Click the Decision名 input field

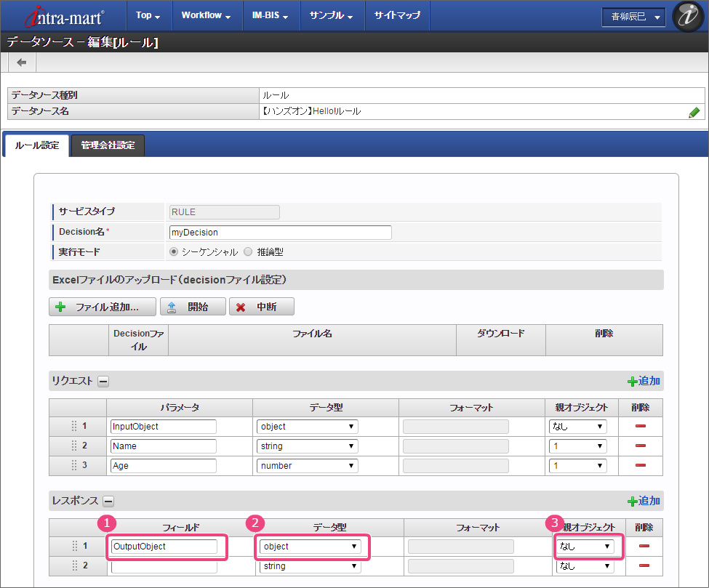(280, 233)
